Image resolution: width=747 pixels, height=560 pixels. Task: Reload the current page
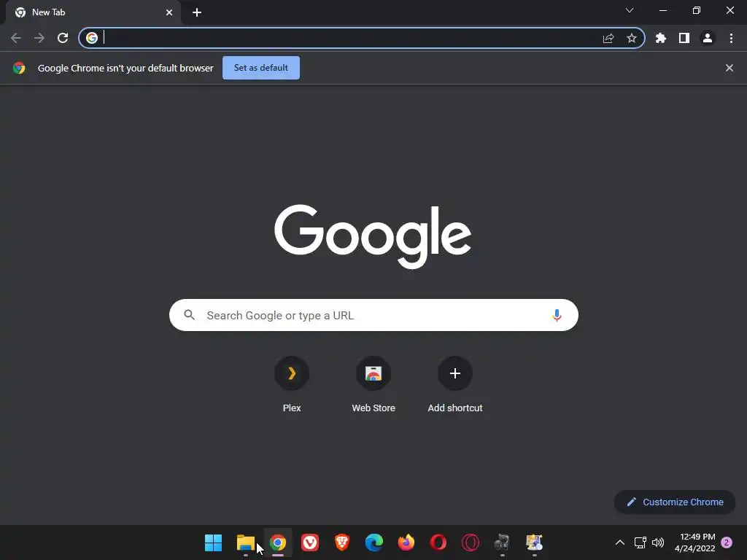[x=63, y=38]
